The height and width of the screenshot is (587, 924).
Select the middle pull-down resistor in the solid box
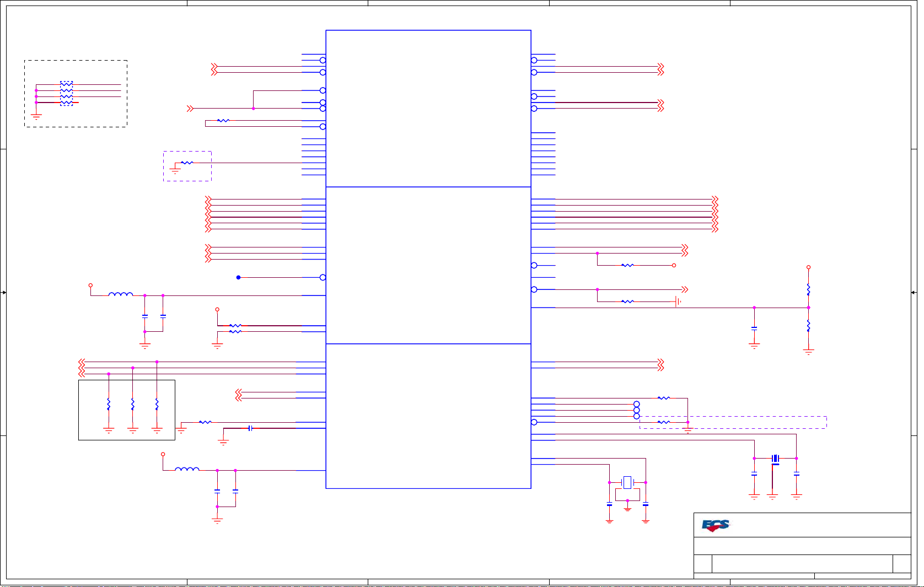[133, 405]
